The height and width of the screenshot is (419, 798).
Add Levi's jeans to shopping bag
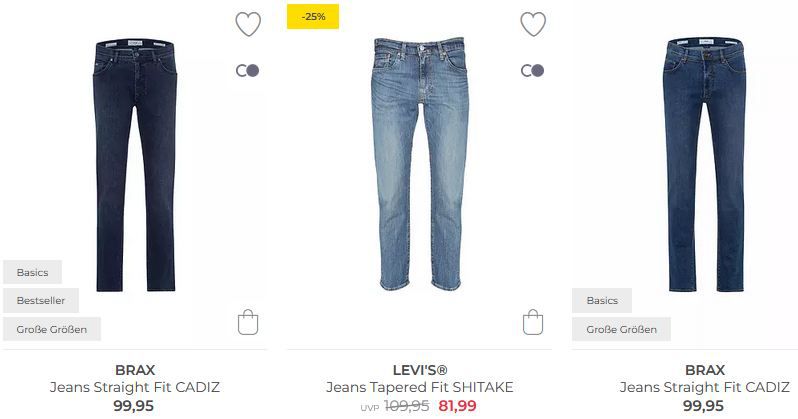point(533,322)
